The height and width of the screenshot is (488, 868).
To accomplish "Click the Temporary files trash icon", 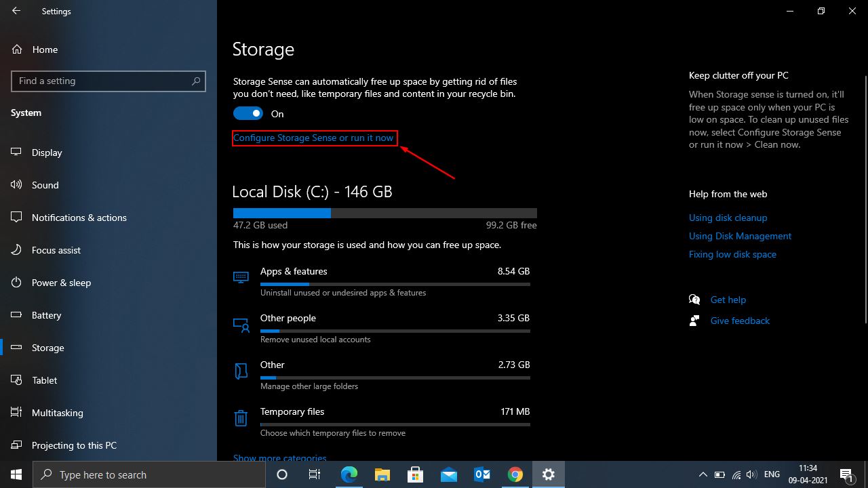I will (x=241, y=418).
